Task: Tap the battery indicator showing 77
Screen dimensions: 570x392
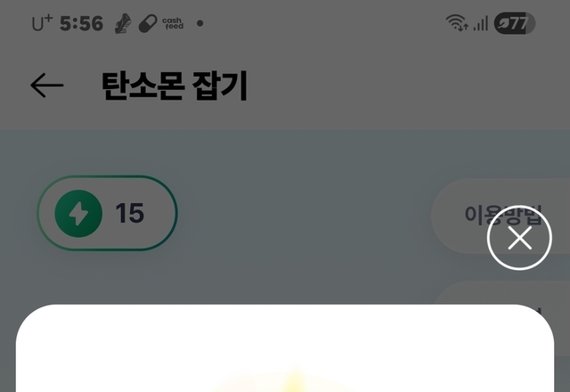Action: coord(515,23)
